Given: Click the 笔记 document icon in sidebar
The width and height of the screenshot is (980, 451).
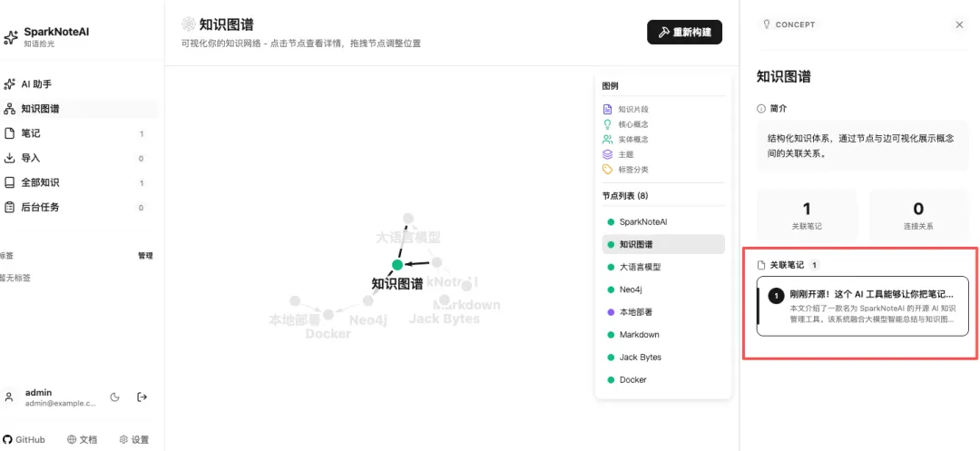Looking at the screenshot, I should [x=9, y=133].
